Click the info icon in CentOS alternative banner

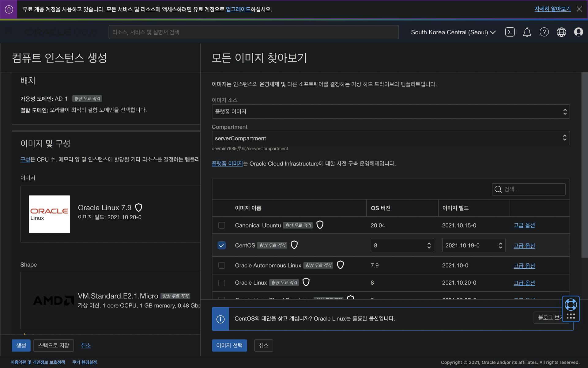[x=220, y=319]
